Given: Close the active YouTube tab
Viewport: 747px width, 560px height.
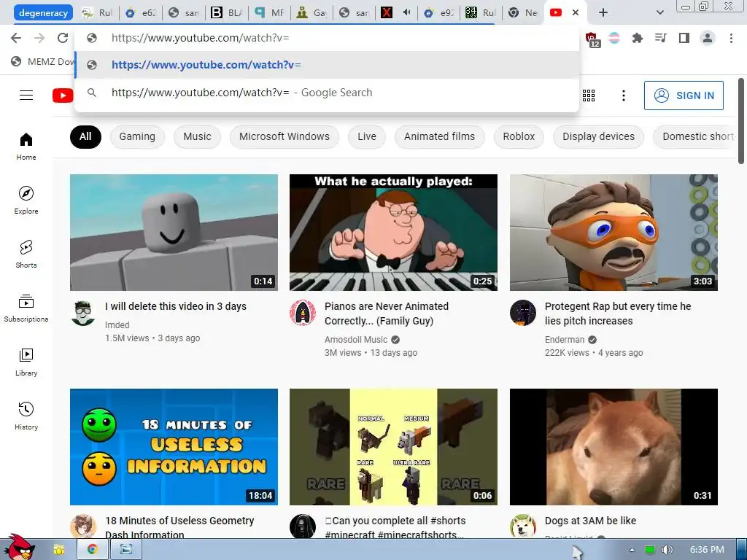Looking at the screenshot, I should [576, 12].
